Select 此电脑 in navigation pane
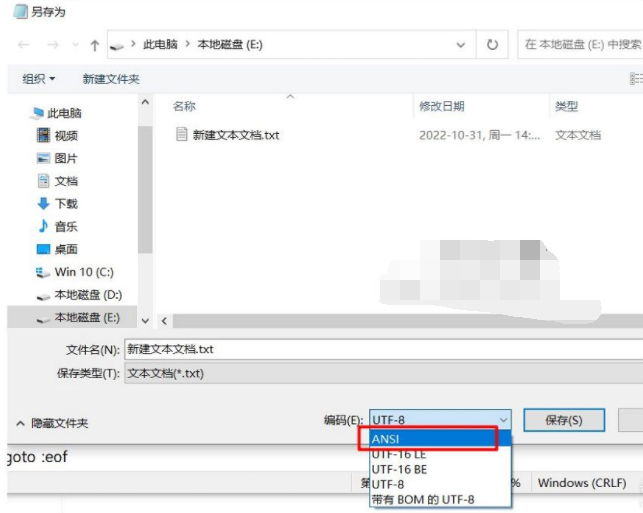The height and width of the screenshot is (513, 643). click(57, 113)
